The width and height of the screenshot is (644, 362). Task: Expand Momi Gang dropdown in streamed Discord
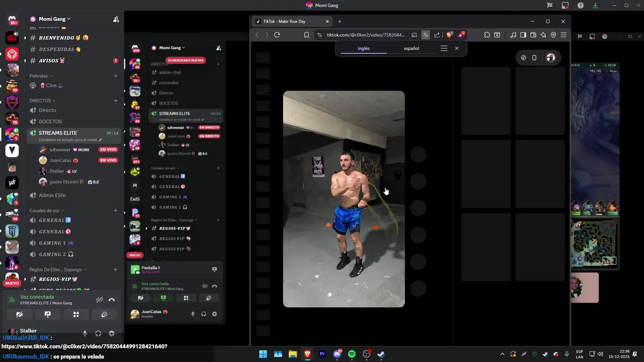click(172, 48)
